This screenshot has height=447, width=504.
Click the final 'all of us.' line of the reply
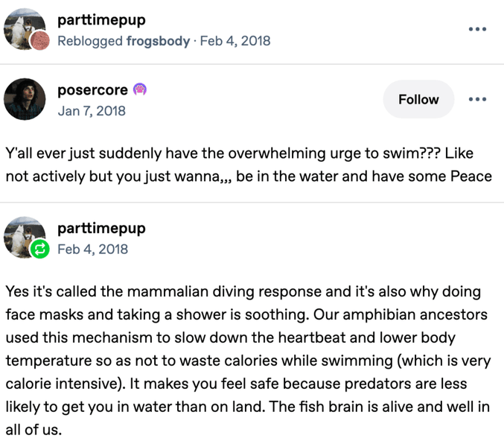[34, 431]
